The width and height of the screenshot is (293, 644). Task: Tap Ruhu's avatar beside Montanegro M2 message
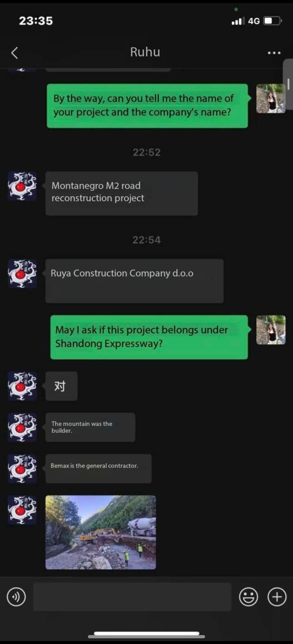coord(22,186)
